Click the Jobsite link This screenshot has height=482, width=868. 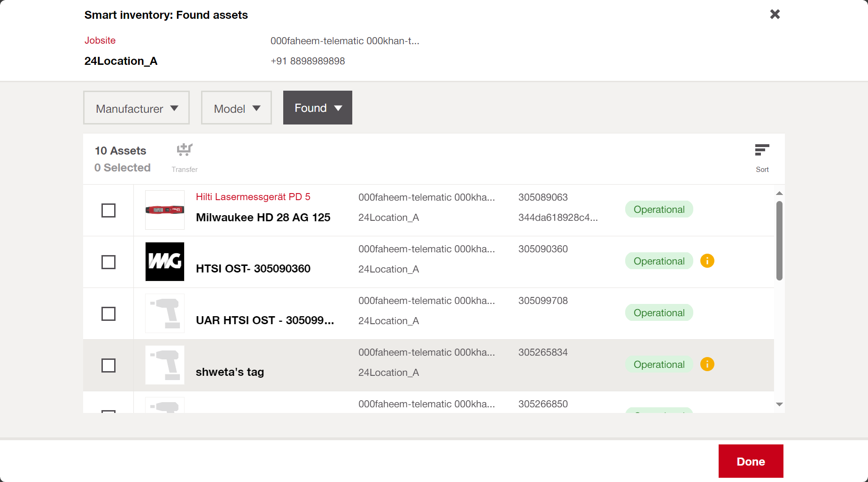click(100, 40)
